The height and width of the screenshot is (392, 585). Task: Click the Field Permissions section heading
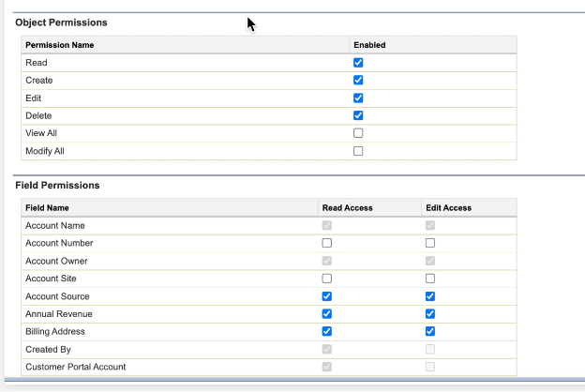[57, 186]
